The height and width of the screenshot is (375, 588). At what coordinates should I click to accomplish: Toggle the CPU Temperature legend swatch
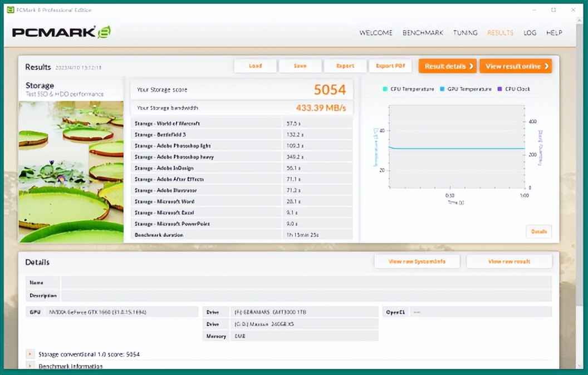[x=385, y=89]
